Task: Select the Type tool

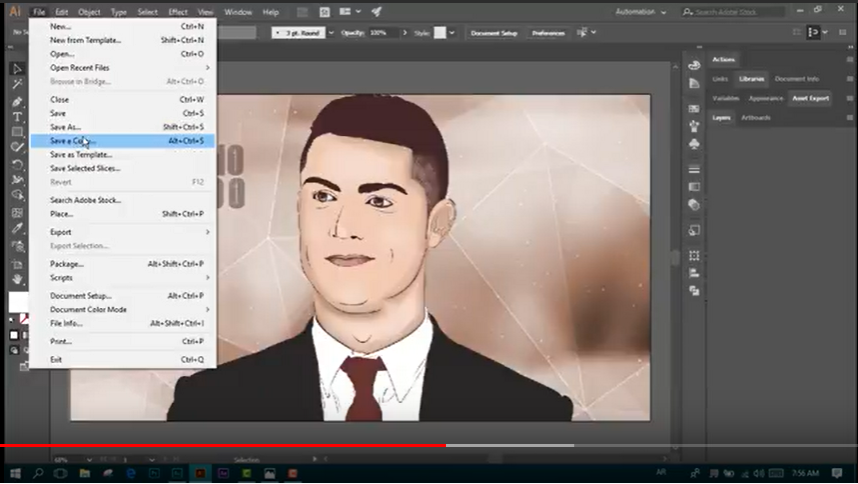Action: tap(17, 117)
